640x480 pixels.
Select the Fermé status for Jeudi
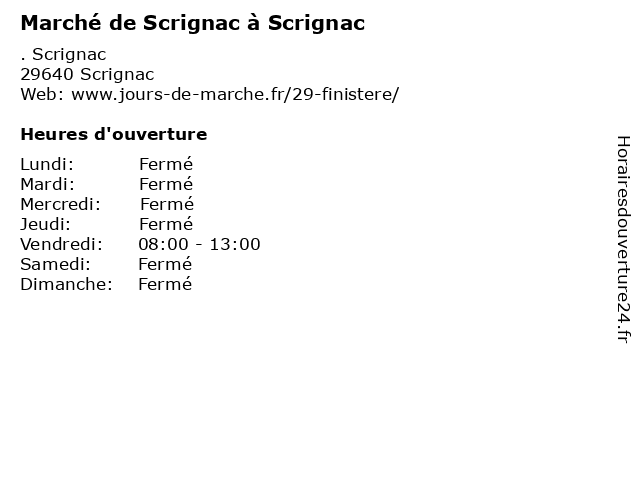click(x=166, y=224)
